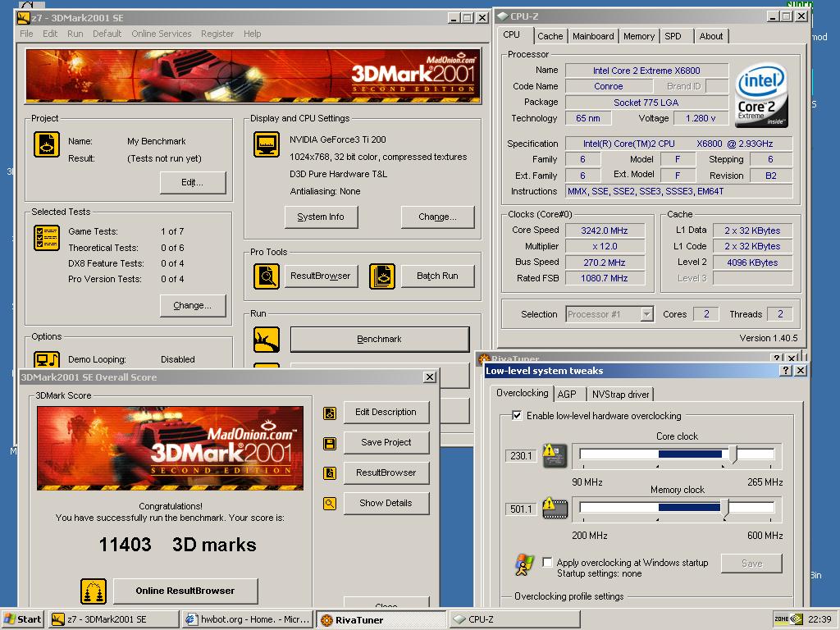Image resolution: width=840 pixels, height=630 pixels.
Task: Click the help question mark in Low-level system tweaks
Action: click(785, 370)
